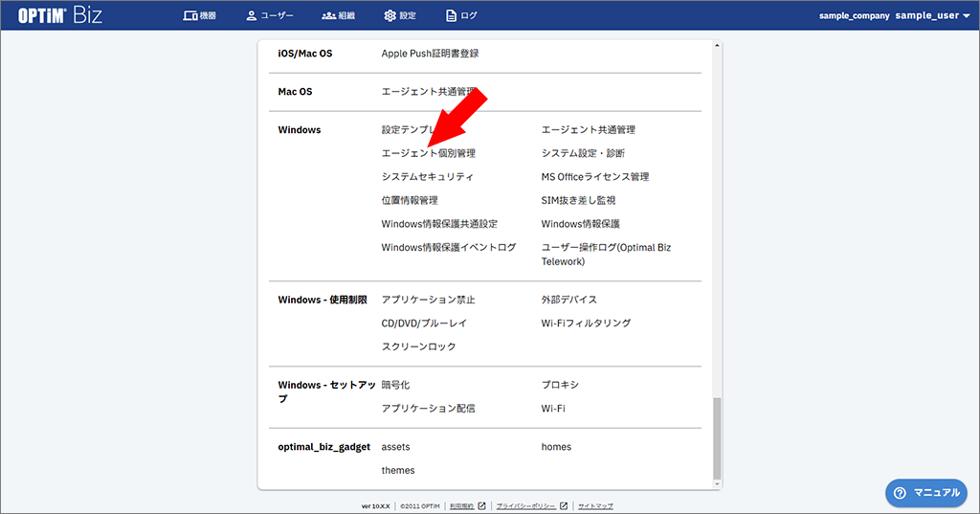Open アプリケーション禁止
This screenshot has height=514, width=980.
428,301
